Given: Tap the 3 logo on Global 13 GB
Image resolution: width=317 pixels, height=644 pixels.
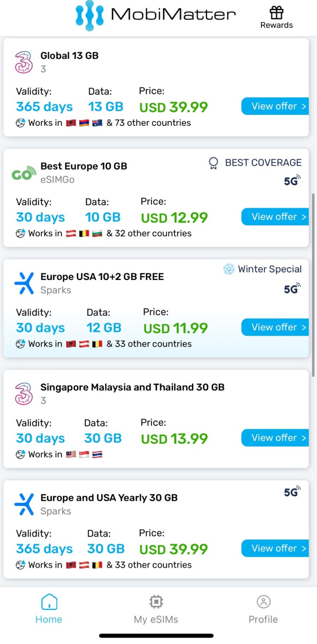Looking at the screenshot, I should [x=24, y=62].
